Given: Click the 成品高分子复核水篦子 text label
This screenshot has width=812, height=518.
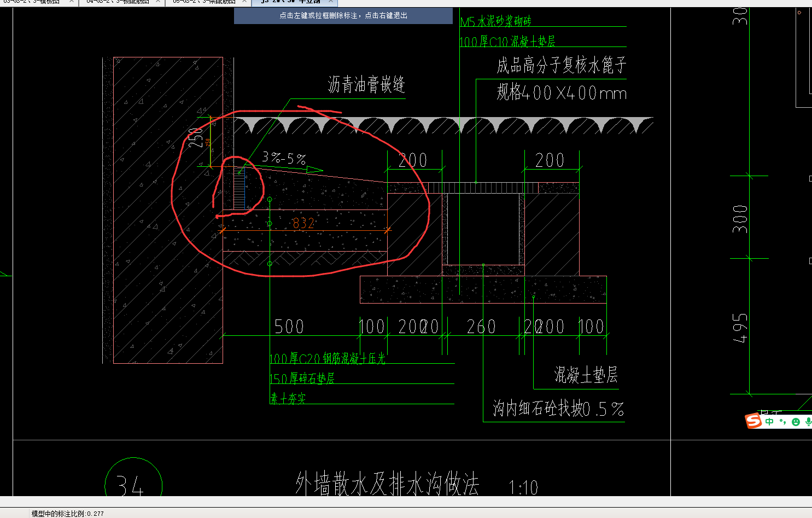Looking at the screenshot, I should (x=562, y=66).
